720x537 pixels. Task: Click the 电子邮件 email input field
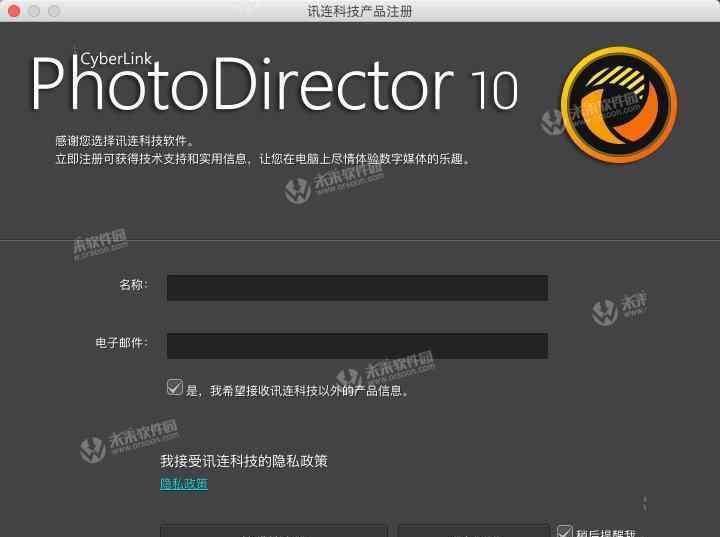click(357, 345)
